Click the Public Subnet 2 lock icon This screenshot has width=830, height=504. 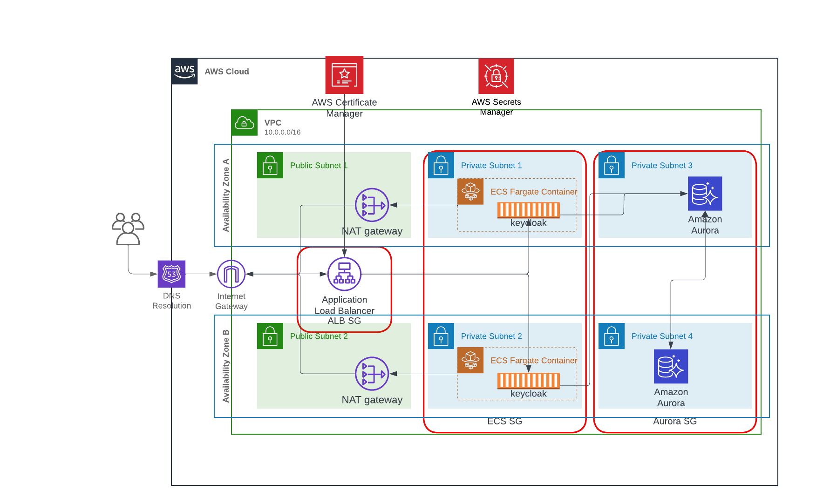(x=270, y=336)
